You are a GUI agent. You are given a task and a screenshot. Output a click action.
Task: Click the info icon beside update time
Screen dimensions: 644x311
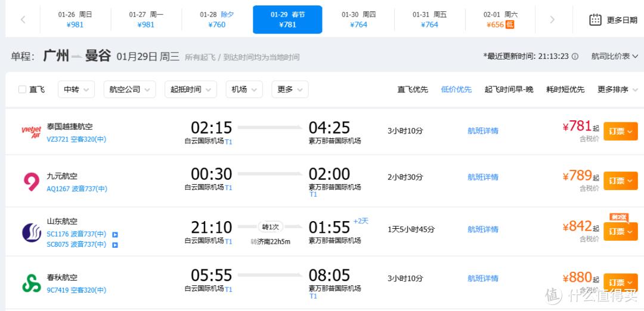[575, 57]
